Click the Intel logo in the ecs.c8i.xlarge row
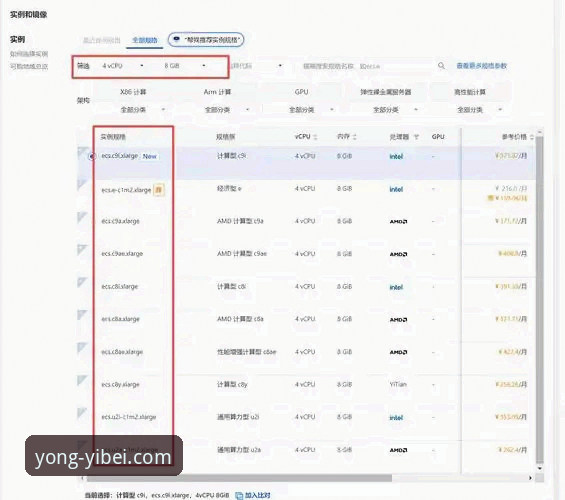The height and width of the screenshot is (500, 565). (x=396, y=287)
